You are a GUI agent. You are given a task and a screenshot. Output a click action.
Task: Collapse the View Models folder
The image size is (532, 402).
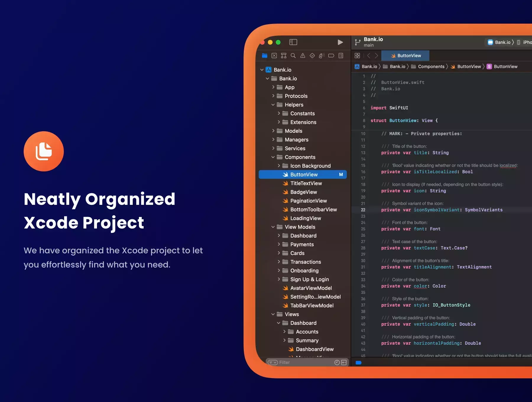pos(273,227)
